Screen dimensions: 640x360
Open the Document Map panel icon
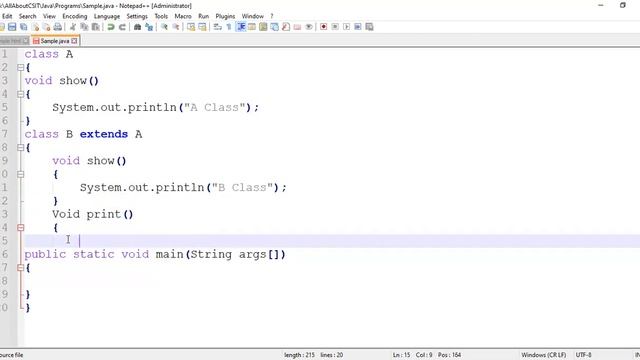coord(263,27)
